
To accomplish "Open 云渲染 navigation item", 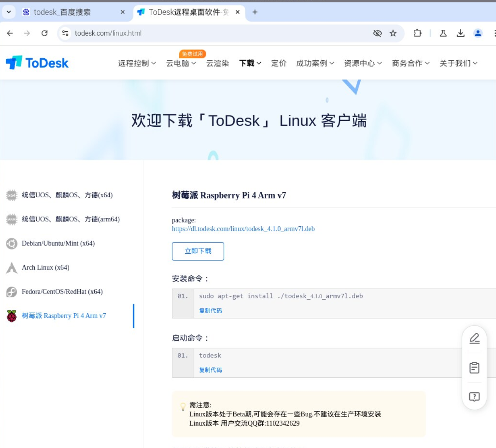I will click(217, 63).
